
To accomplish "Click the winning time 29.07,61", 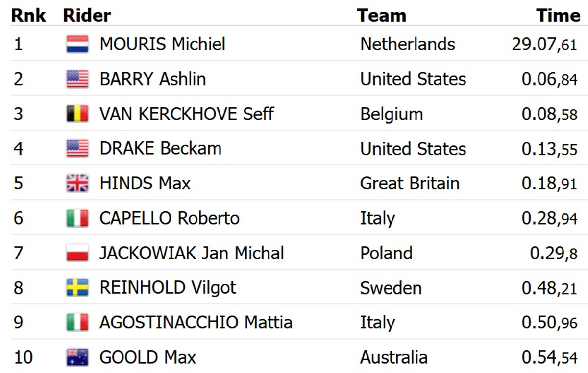I will pos(544,45).
